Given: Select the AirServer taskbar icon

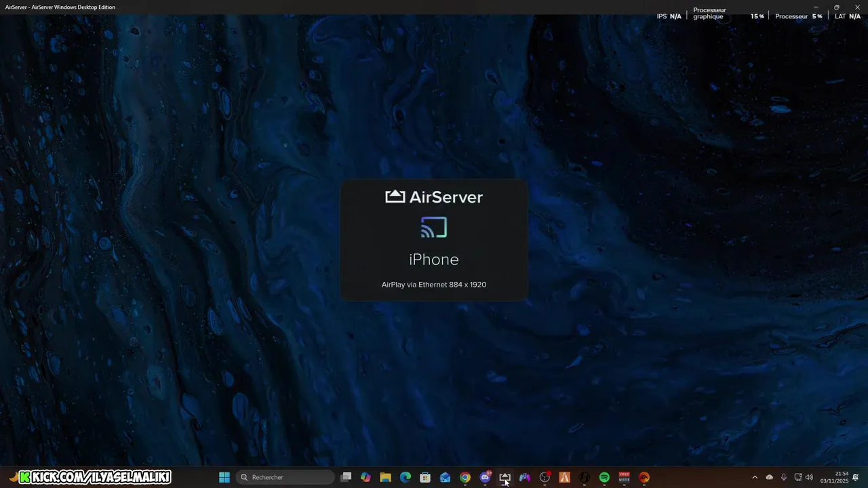Looking at the screenshot, I should tap(505, 477).
